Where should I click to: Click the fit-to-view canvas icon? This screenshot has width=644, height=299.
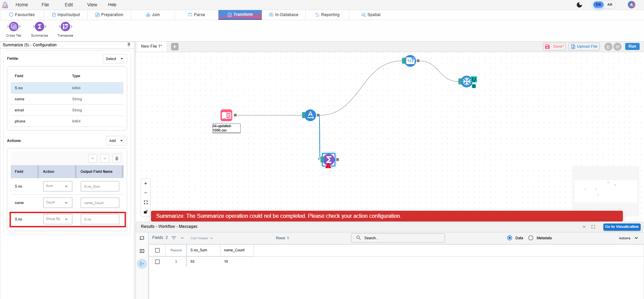[146, 202]
